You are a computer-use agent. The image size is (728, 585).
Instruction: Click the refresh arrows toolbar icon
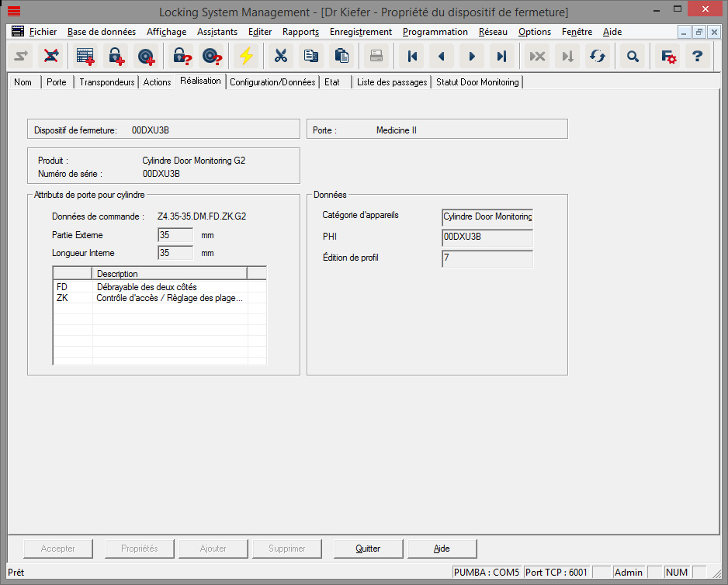tap(597, 56)
